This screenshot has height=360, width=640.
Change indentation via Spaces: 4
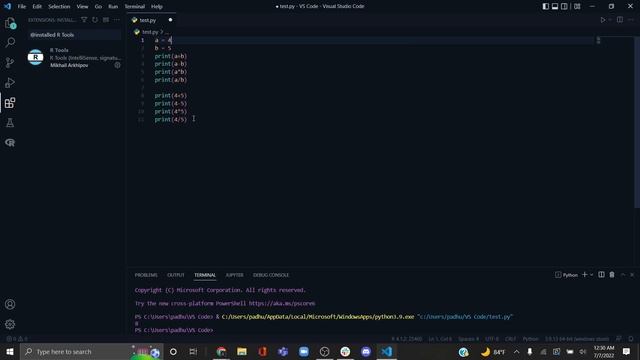coord(468,339)
